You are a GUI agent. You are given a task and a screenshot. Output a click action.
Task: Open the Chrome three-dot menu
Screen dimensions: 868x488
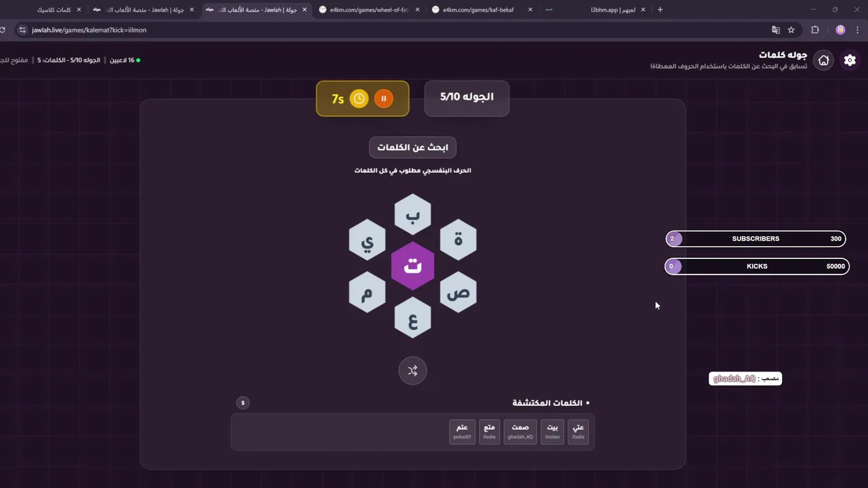pos(859,30)
